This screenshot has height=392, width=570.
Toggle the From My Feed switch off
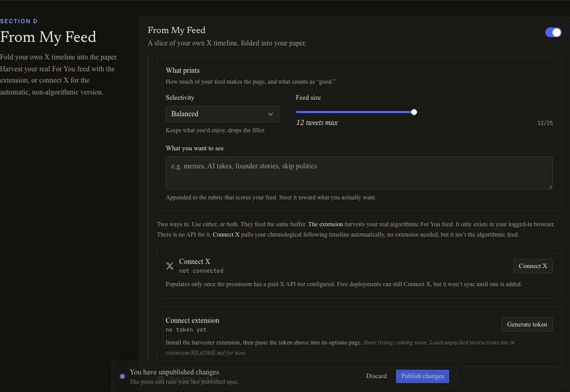coord(553,33)
